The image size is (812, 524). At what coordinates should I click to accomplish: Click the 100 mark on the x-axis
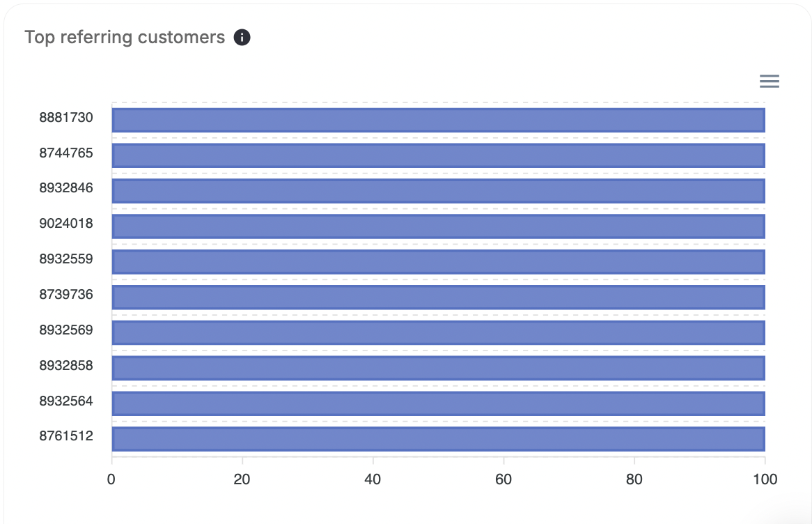[x=765, y=479]
